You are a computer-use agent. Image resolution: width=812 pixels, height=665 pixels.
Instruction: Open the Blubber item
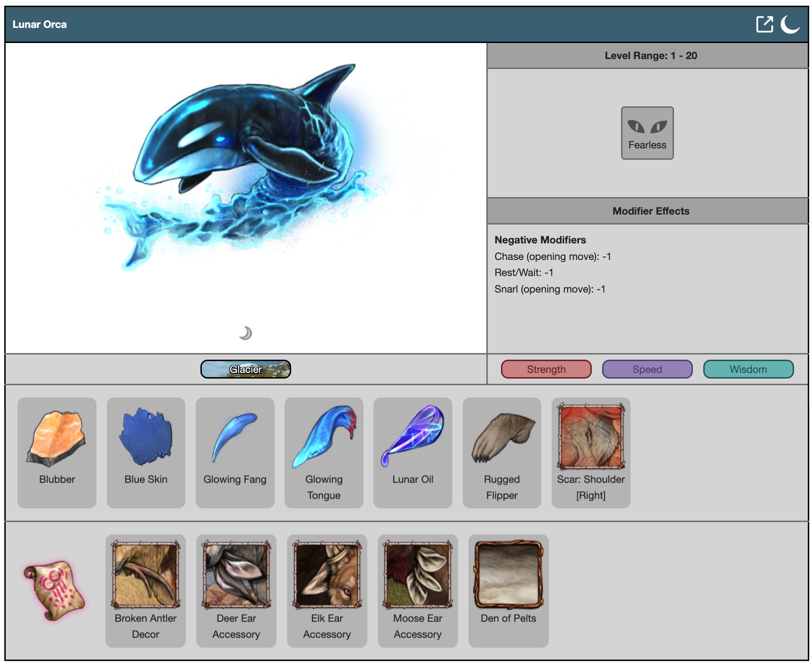[x=57, y=438]
